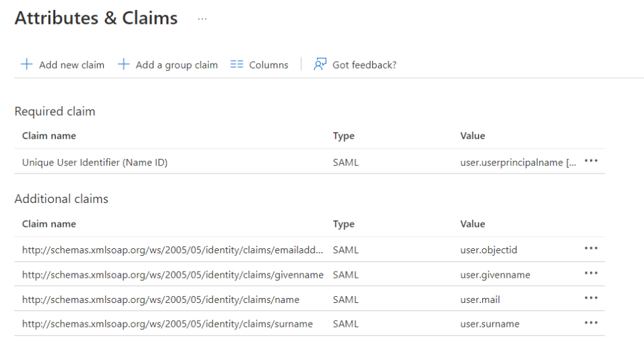
Task: Click the plus icon for Add new claim
Action: (26, 64)
